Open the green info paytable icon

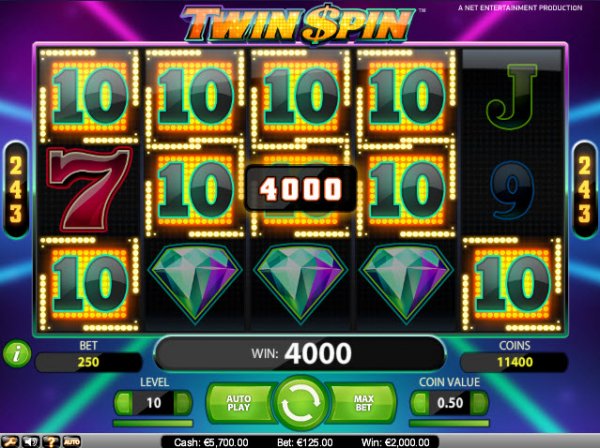[17, 354]
